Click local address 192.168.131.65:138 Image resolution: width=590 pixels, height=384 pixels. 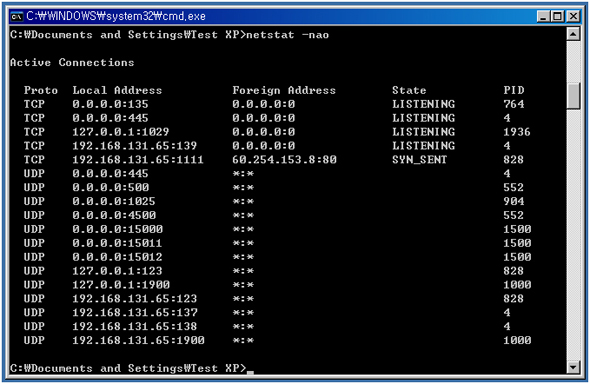[134, 327]
